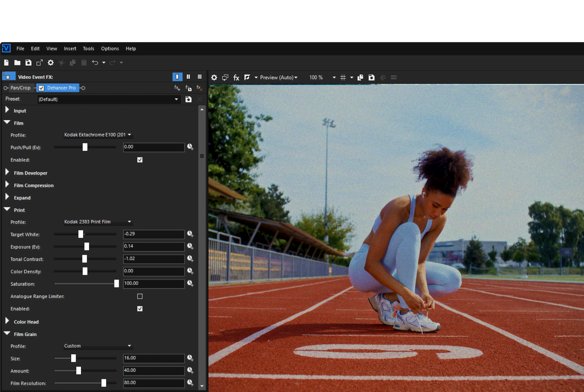Viewport: 584px width, 392px height.
Task: Expand the Film Compression section
Action: [x=7, y=184]
